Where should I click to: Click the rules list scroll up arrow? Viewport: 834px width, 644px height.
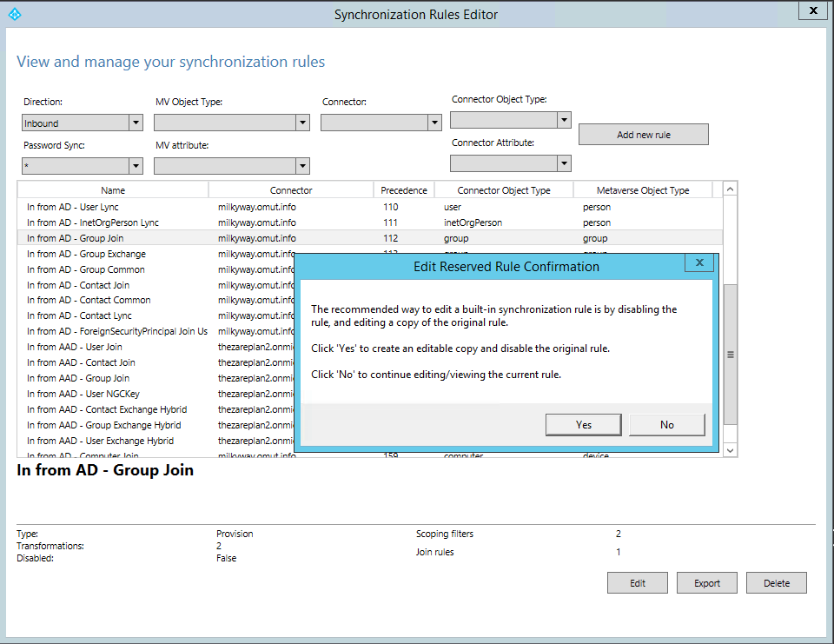[x=731, y=189]
